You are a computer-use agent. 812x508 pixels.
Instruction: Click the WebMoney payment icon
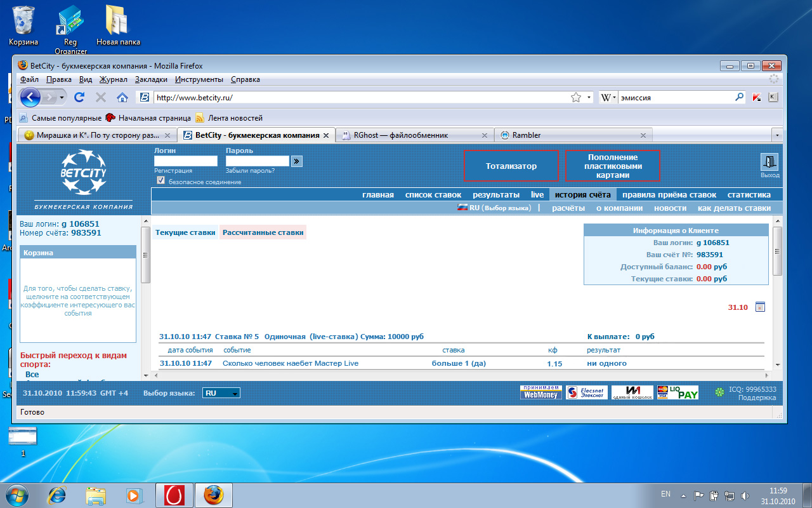(x=539, y=392)
